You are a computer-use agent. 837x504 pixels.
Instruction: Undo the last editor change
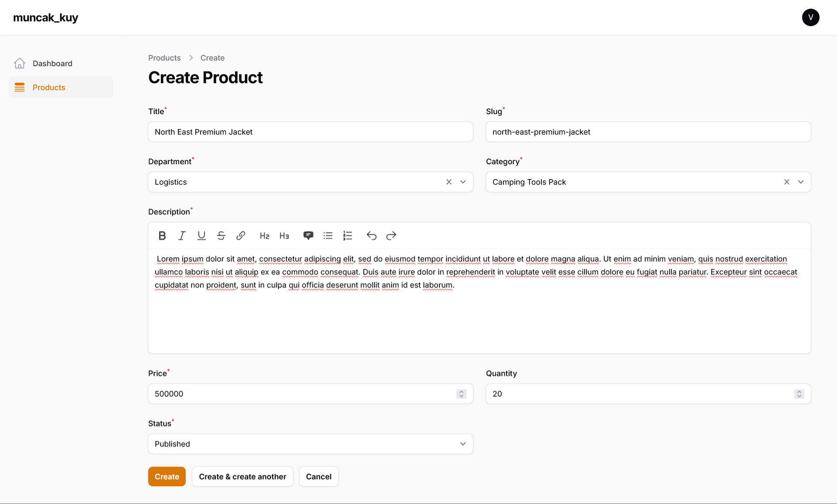coord(371,236)
